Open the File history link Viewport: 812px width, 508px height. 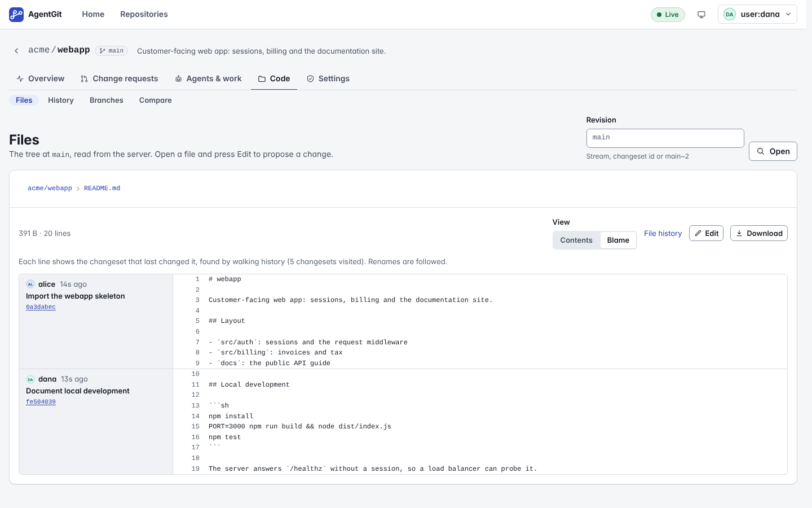663,233
